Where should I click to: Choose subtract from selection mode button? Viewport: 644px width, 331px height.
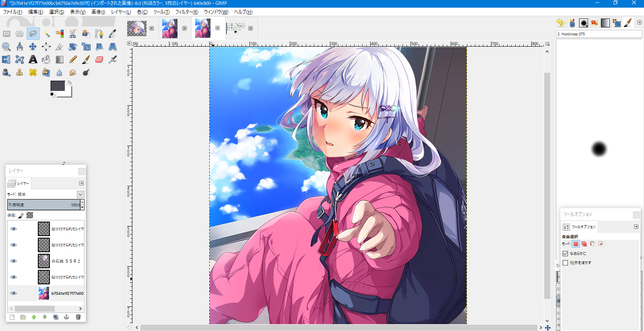click(592, 244)
